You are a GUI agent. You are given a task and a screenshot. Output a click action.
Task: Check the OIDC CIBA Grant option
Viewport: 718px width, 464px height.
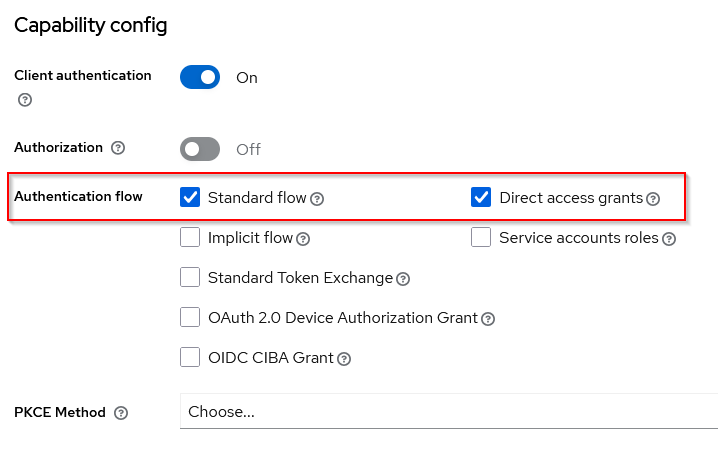pyautogui.click(x=190, y=357)
